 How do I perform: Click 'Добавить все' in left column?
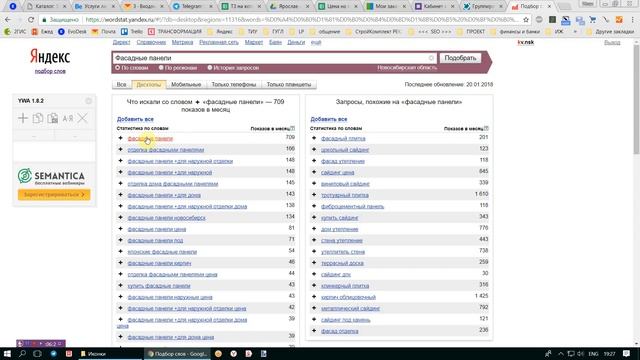(x=135, y=119)
